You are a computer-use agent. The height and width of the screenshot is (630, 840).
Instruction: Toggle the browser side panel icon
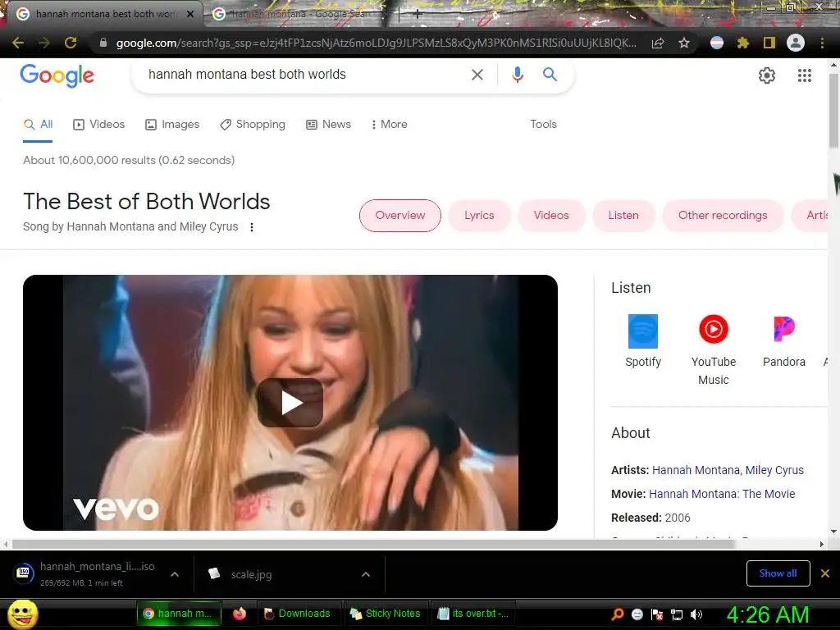[769, 43]
